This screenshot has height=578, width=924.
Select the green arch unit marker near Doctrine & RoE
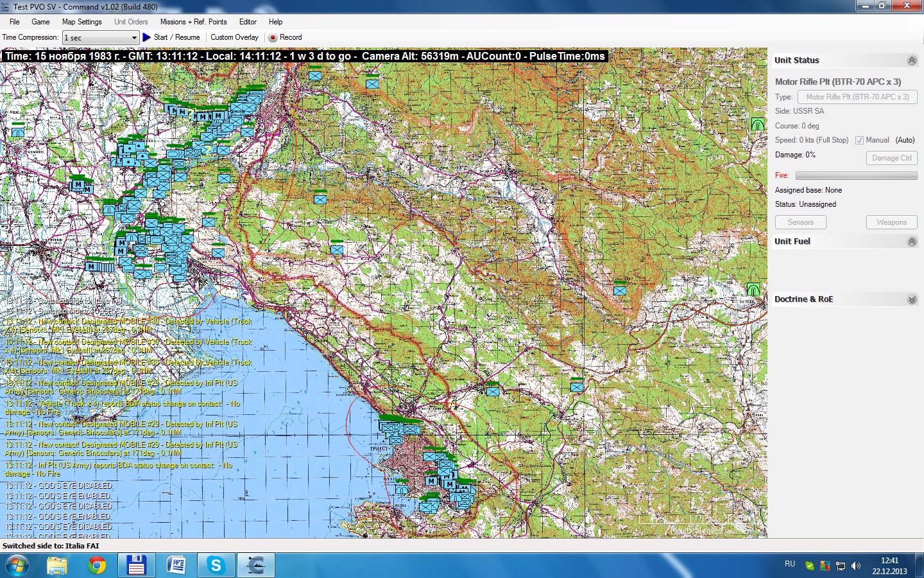coord(753,289)
